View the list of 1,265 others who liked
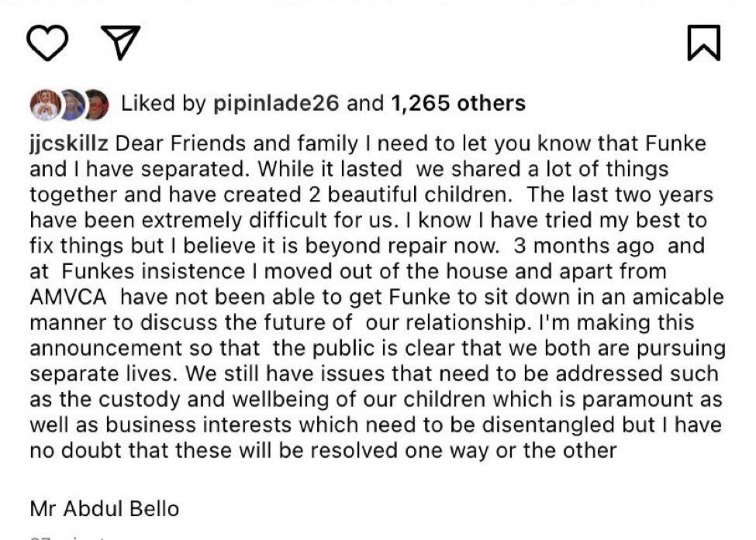The width and height of the screenshot is (756, 540). pos(458,103)
